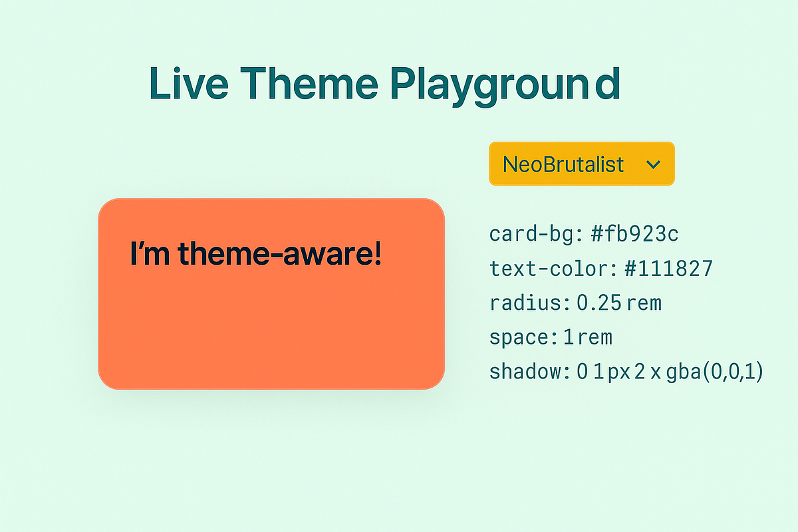
Task: Click the radius: 0.25rem token
Action: [x=575, y=303]
